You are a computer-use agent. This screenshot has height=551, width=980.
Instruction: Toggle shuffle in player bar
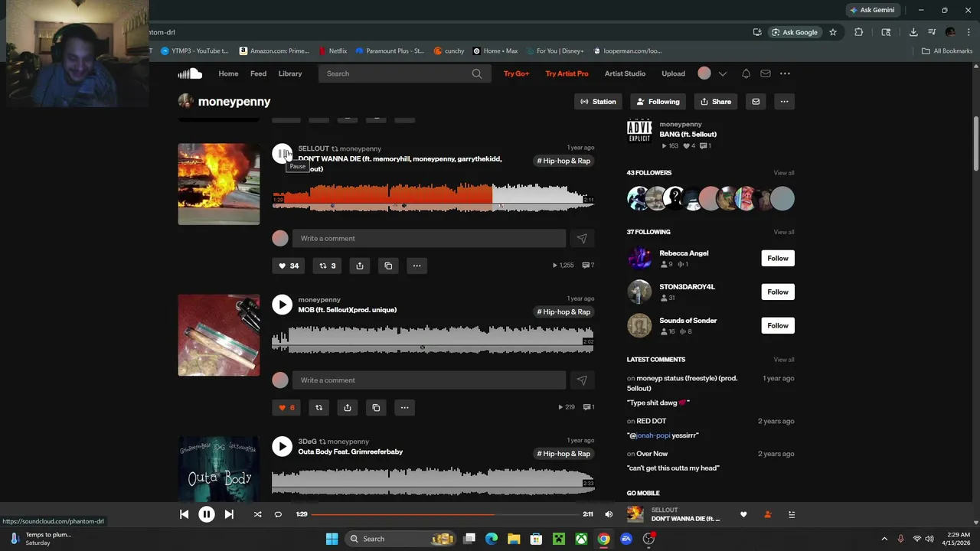[258, 514]
